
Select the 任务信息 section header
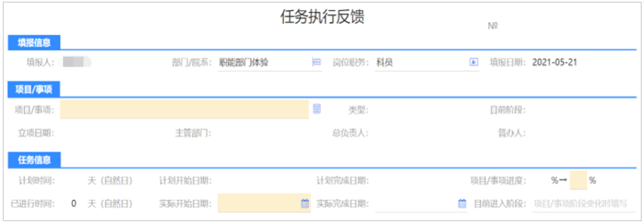[x=34, y=160]
